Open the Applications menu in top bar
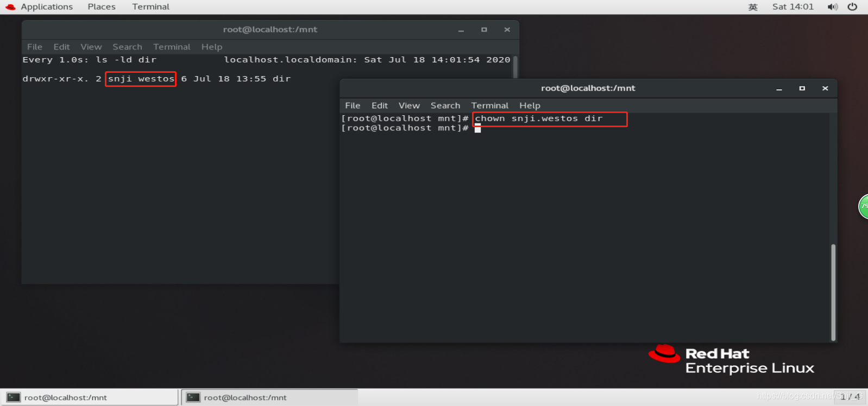This screenshot has width=868, height=406. tap(47, 7)
